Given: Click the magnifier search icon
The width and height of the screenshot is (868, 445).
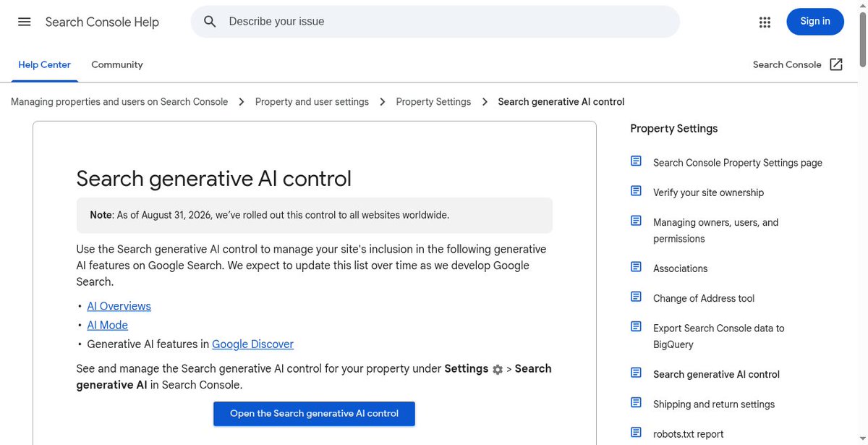Looking at the screenshot, I should [x=210, y=22].
